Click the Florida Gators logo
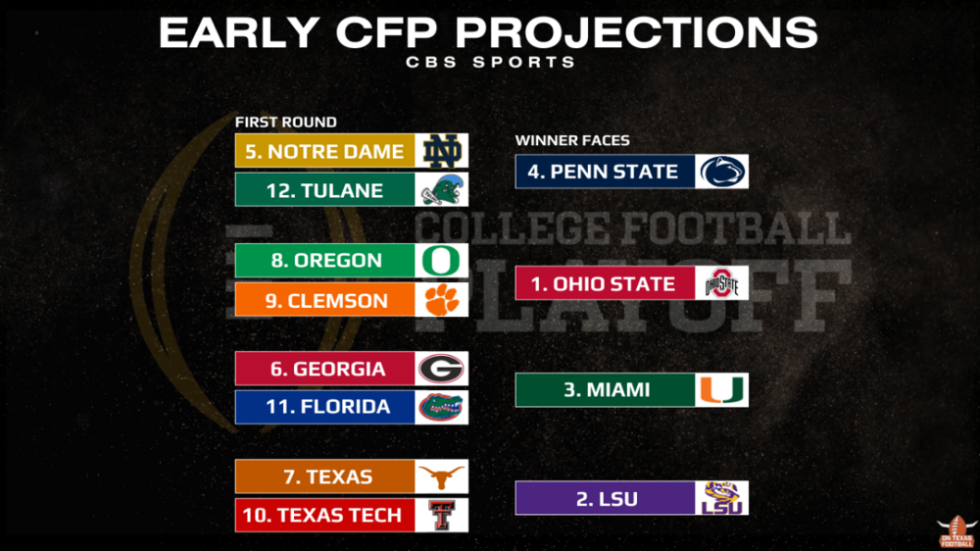The width and height of the screenshot is (980, 551). tap(441, 407)
